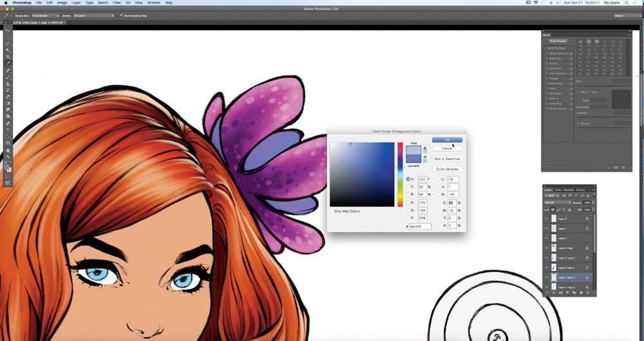Open the Eyedropper tool preset picker
The image size is (644, 341).
[x=7, y=15]
